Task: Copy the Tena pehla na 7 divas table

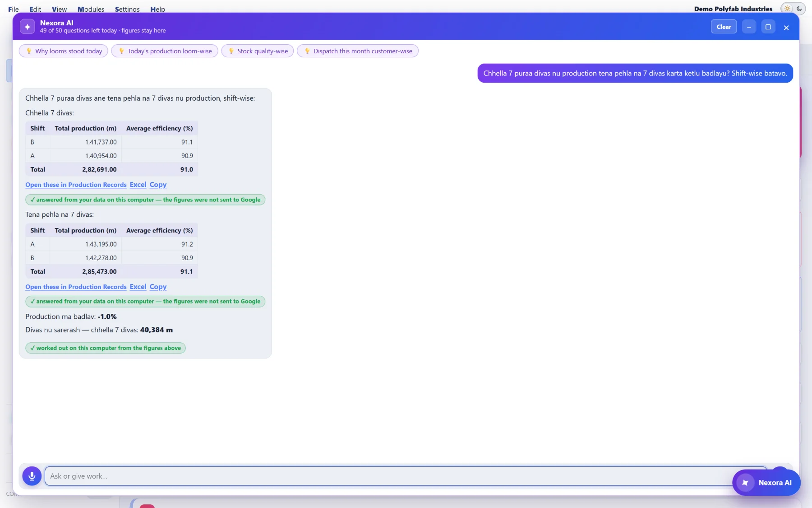Action: 158,287
